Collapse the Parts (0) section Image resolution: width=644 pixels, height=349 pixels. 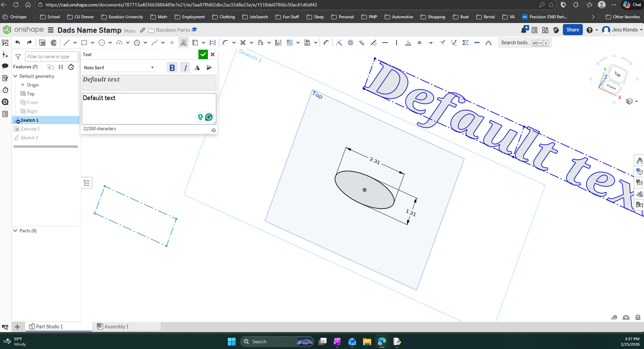pyautogui.click(x=15, y=231)
